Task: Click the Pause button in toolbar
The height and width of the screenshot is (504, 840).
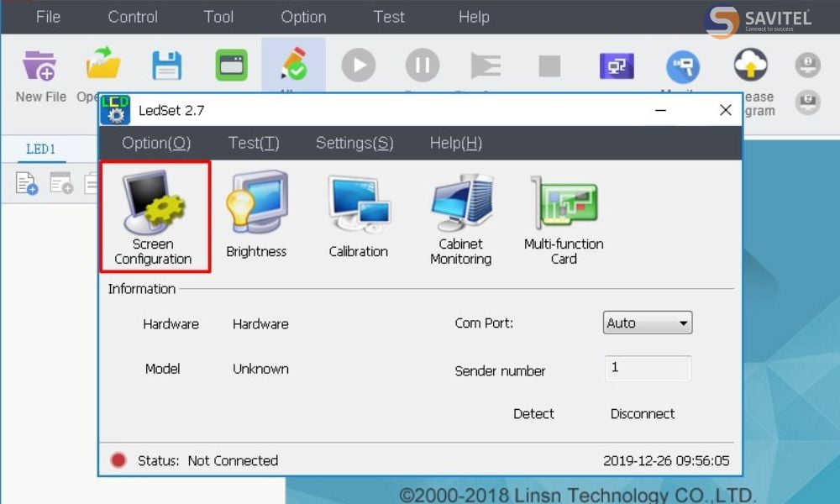Action: click(423, 66)
